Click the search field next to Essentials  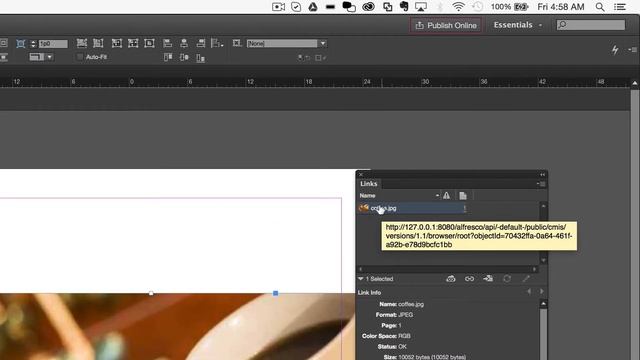point(591,25)
